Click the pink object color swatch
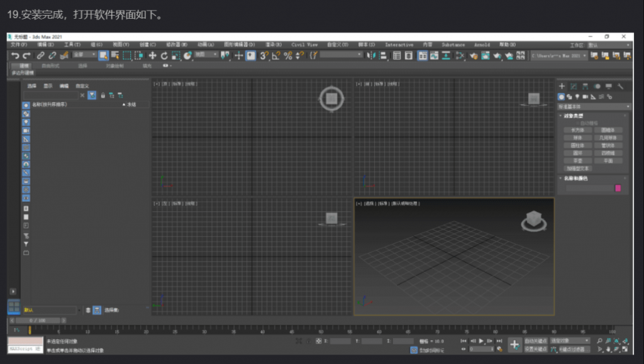 [618, 188]
